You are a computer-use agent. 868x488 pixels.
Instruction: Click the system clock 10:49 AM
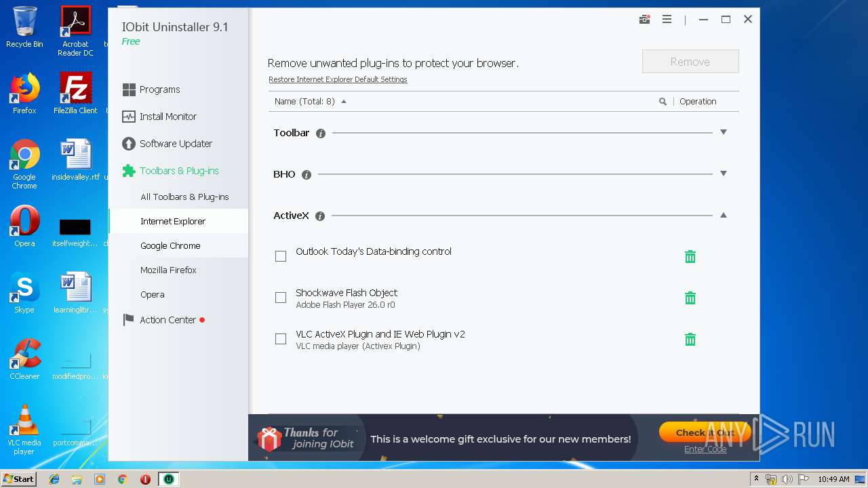(x=833, y=479)
